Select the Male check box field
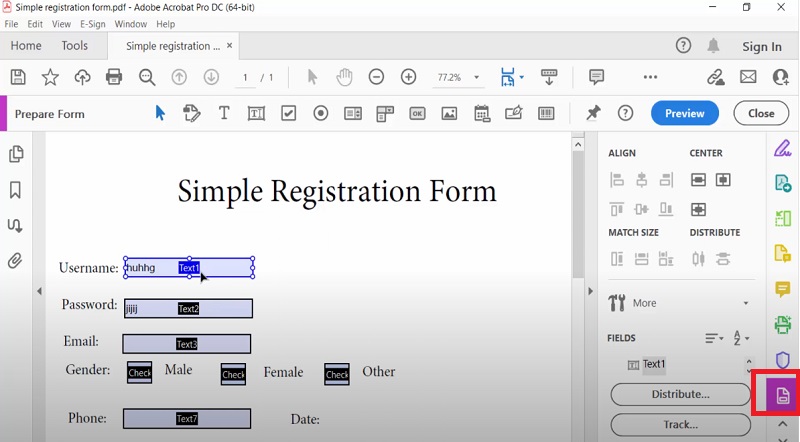The image size is (800, 442). coord(139,373)
